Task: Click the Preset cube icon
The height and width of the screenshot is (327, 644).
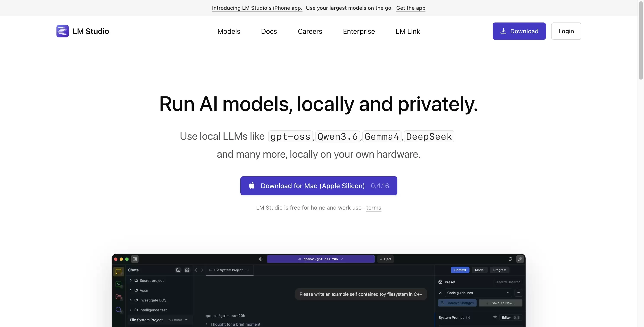Action: click(x=440, y=282)
